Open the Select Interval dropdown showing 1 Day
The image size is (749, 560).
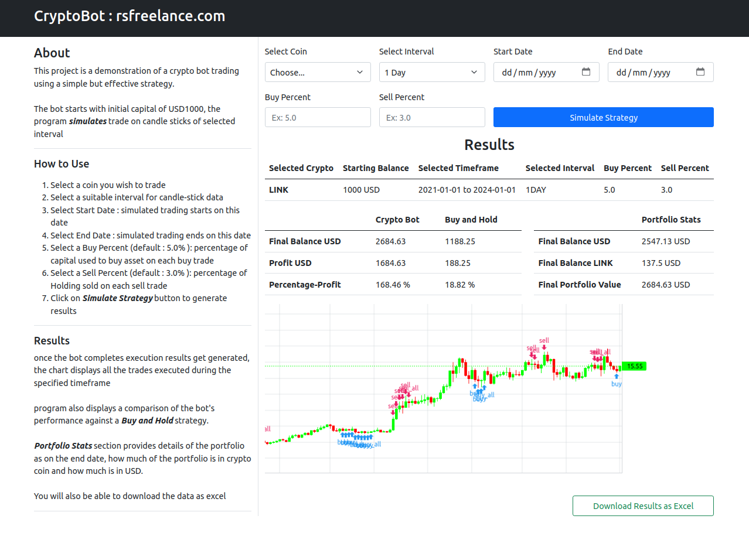point(431,73)
